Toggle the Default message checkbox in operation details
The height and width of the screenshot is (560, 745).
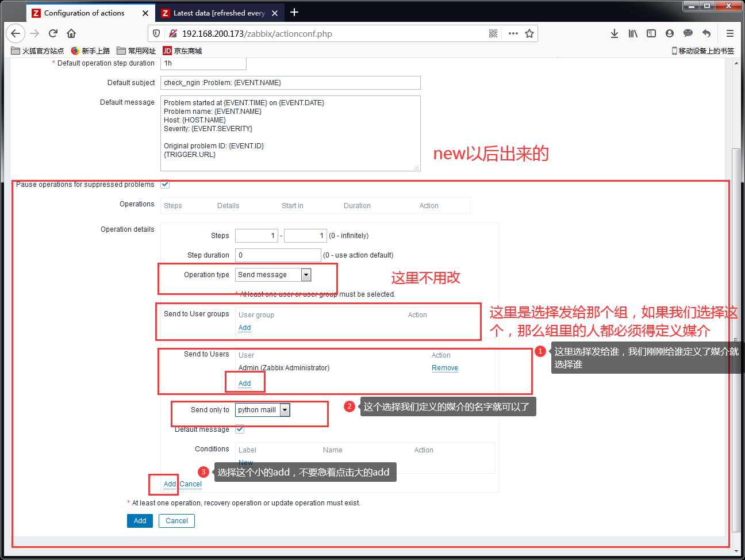point(240,429)
